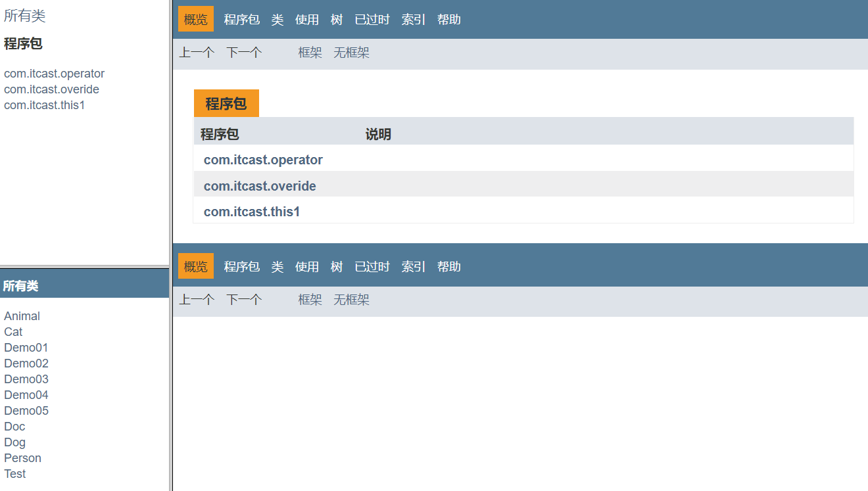The width and height of the screenshot is (868, 491).
Task: Select com.itcast.this1 in the left sidebar
Action: click(x=45, y=105)
